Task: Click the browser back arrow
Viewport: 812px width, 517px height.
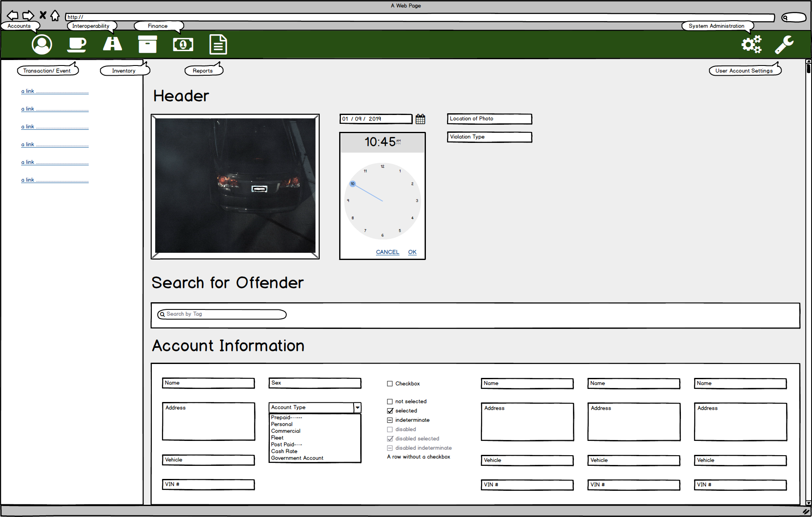Action: point(13,16)
